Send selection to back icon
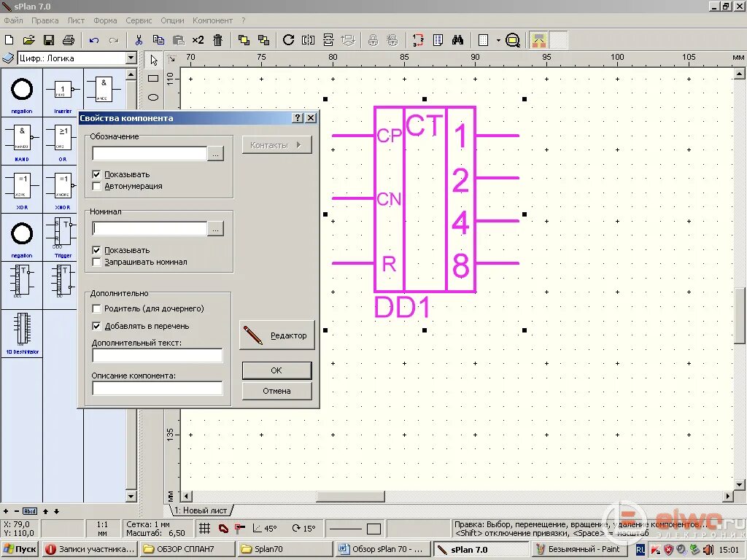Image resolution: width=747 pixels, height=560 pixels. [x=263, y=40]
